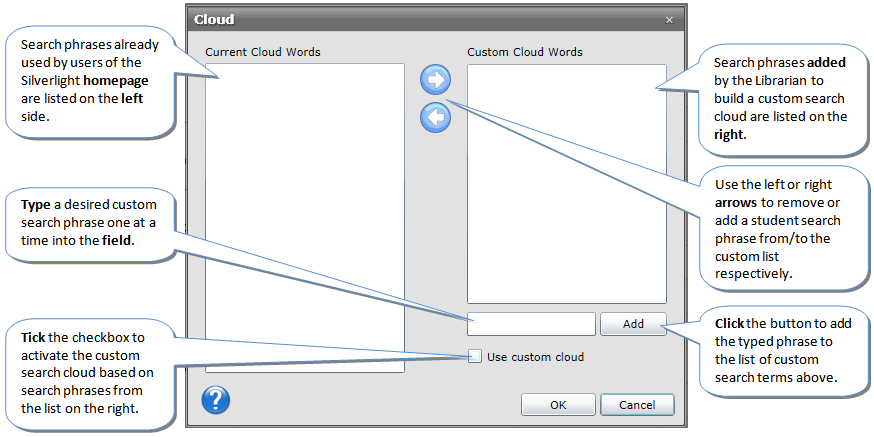The width and height of the screenshot is (874, 437).
Task: Open help with the question mark icon
Action: 216,400
